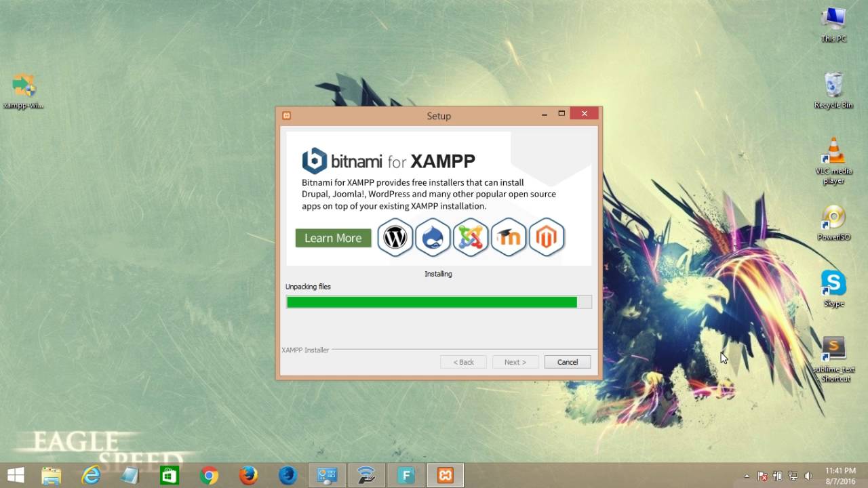
Task: Select the This PC desktop icon
Action: tap(833, 24)
